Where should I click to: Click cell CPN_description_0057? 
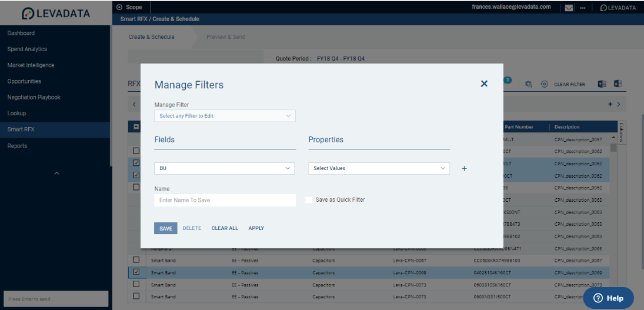point(578,139)
